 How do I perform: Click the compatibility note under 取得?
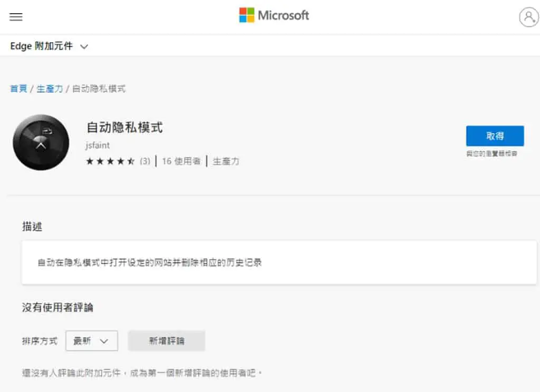(x=492, y=153)
